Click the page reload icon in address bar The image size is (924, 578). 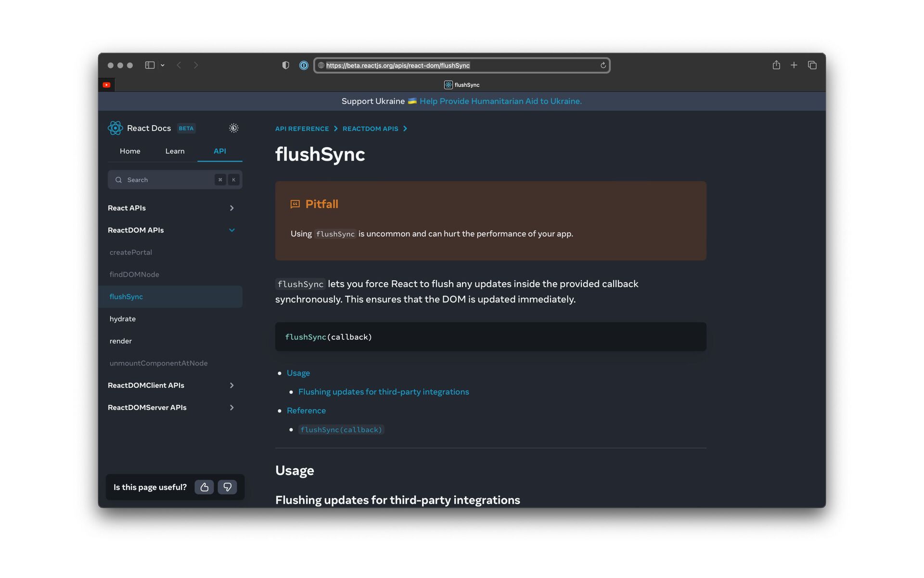[603, 66]
